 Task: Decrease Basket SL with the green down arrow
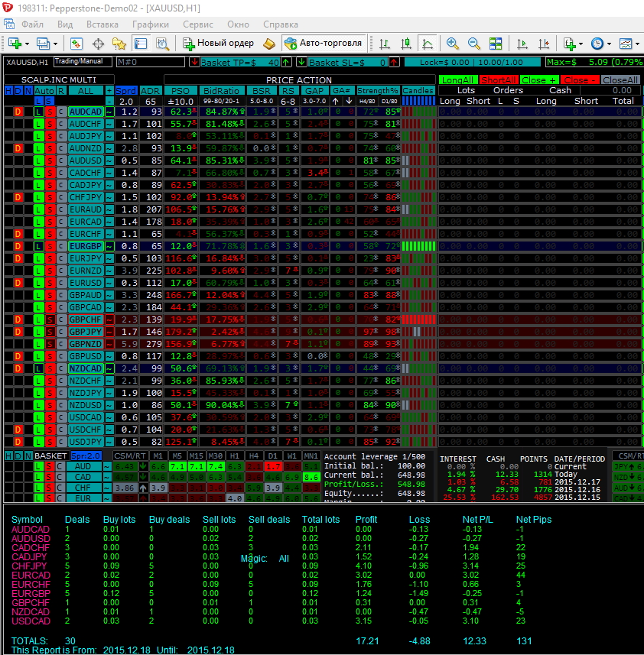(301, 62)
